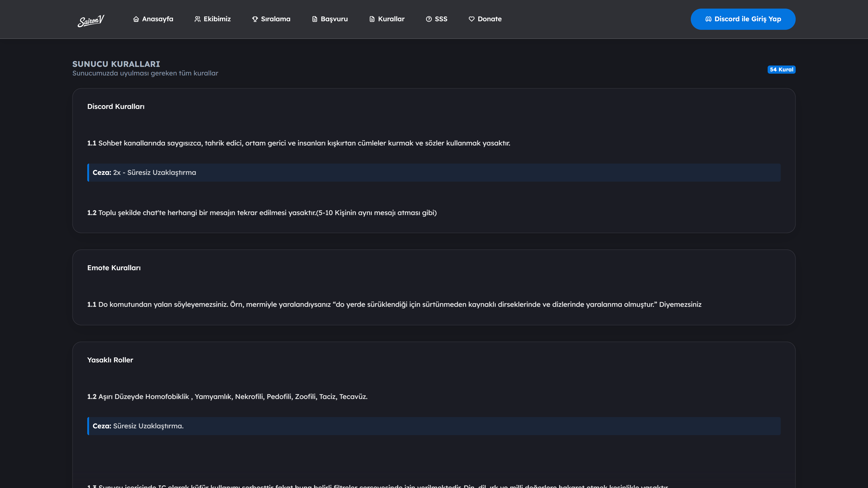Click the people icon beside Ekibimiz

198,19
